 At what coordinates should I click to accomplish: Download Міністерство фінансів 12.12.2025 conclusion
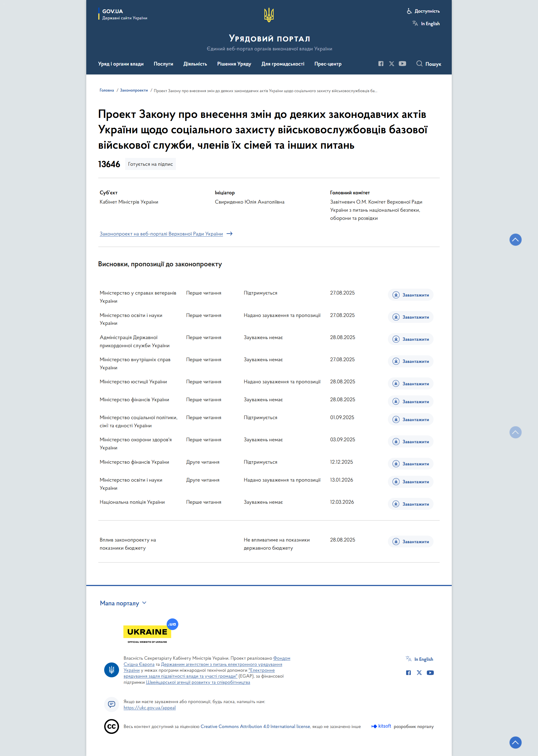pos(411,464)
